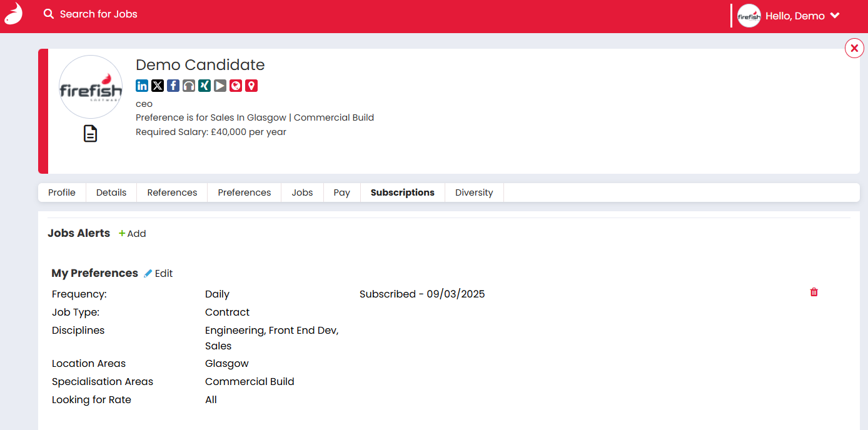Switch to the Profile tab
Screen dimensions: 868x430
pyautogui.click(x=62, y=192)
